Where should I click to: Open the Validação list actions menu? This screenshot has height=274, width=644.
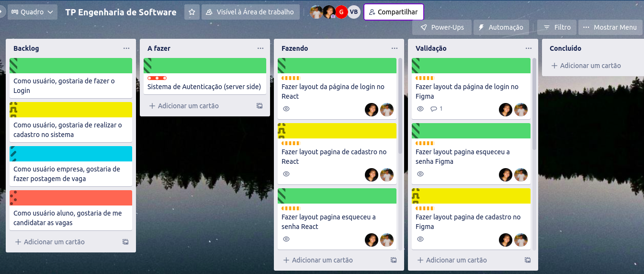pyautogui.click(x=529, y=48)
